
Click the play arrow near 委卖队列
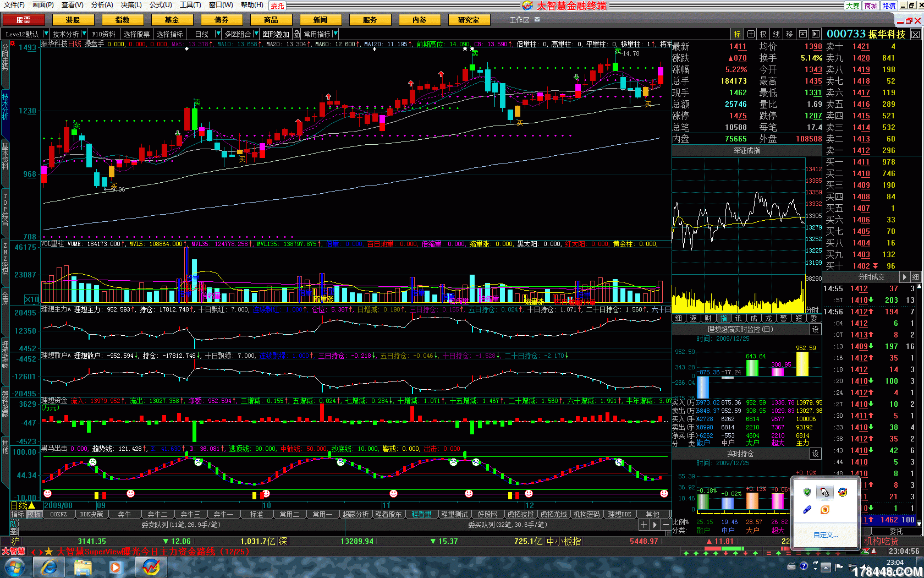654,525
